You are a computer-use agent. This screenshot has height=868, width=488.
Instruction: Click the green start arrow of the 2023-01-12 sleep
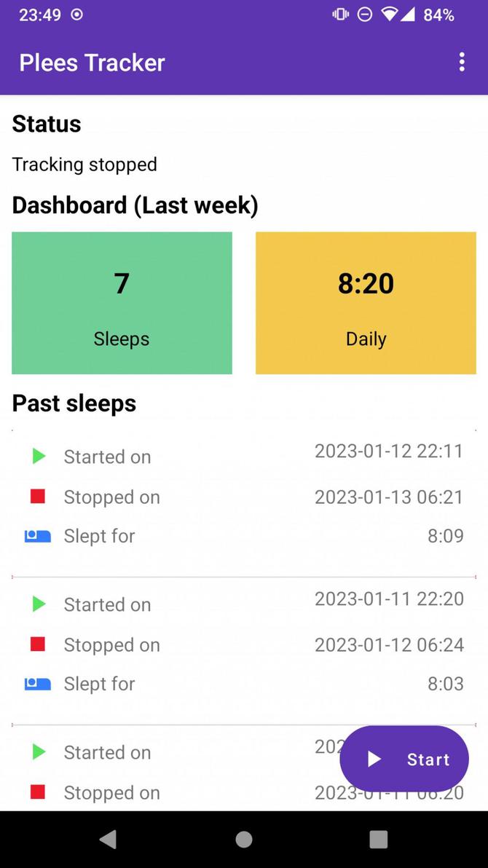tap(37, 456)
